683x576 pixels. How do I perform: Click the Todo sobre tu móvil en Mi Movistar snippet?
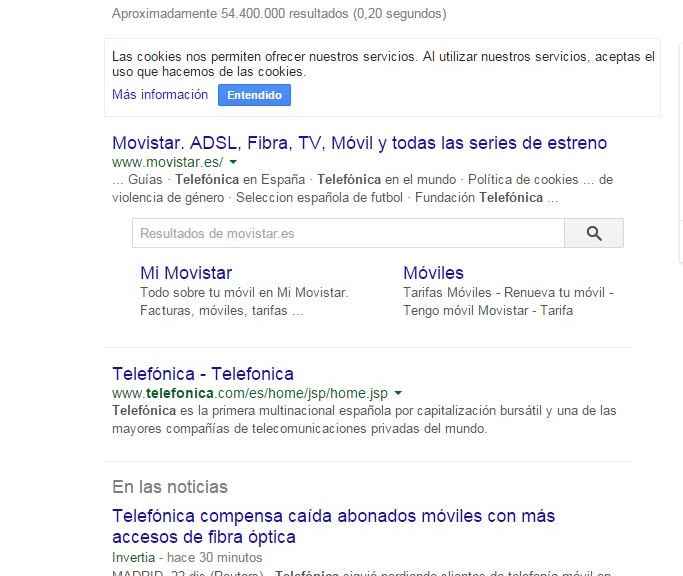point(244,302)
